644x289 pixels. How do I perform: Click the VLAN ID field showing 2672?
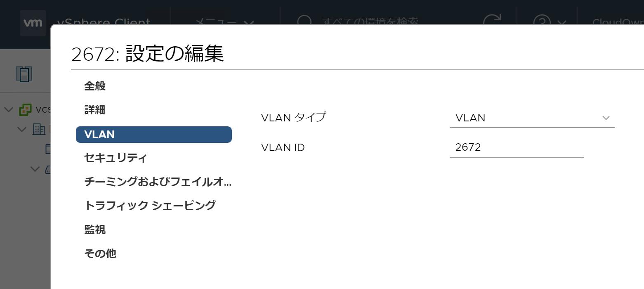tap(517, 148)
